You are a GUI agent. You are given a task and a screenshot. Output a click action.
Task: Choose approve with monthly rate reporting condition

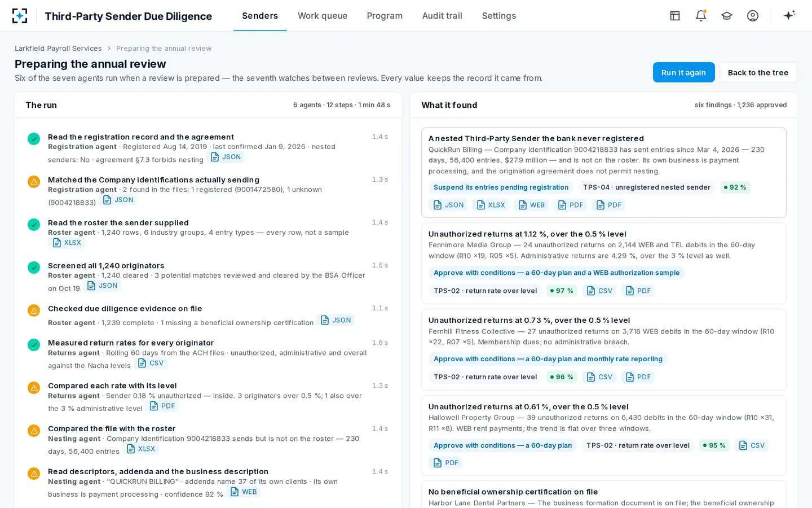point(548,359)
